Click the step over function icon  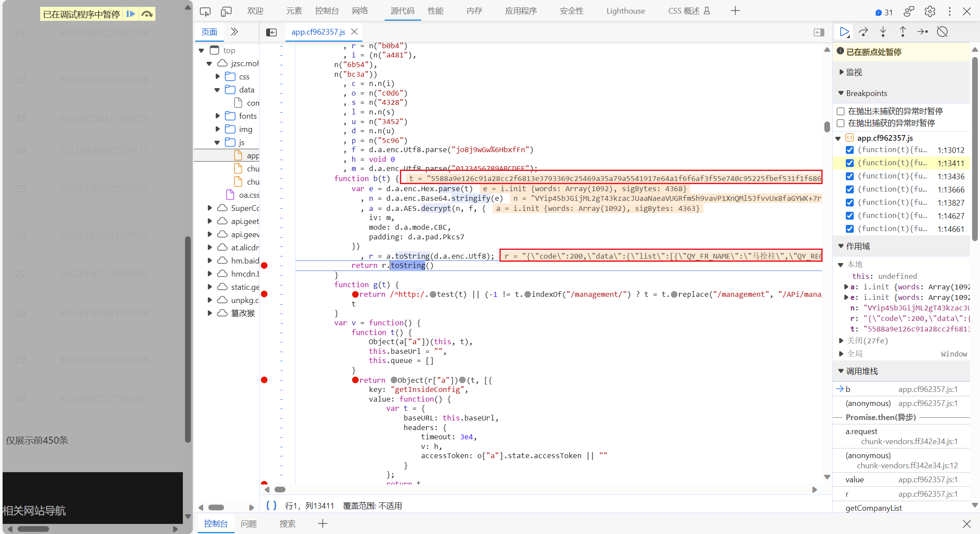(x=863, y=32)
